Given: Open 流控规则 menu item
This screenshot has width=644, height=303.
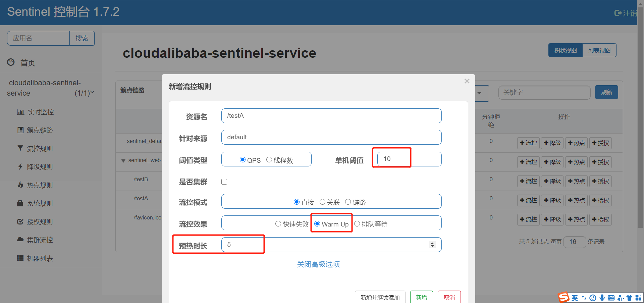Looking at the screenshot, I should tap(40, 148).
